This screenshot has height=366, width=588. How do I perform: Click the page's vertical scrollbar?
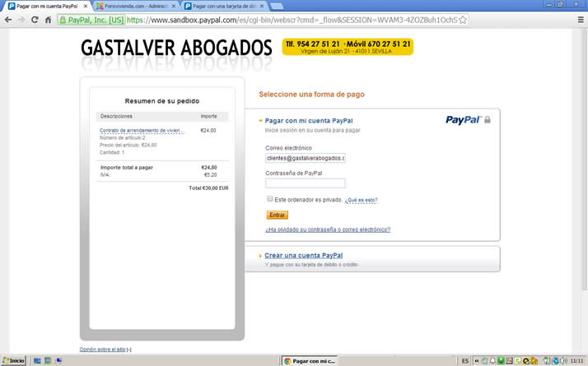pos(584,160)
